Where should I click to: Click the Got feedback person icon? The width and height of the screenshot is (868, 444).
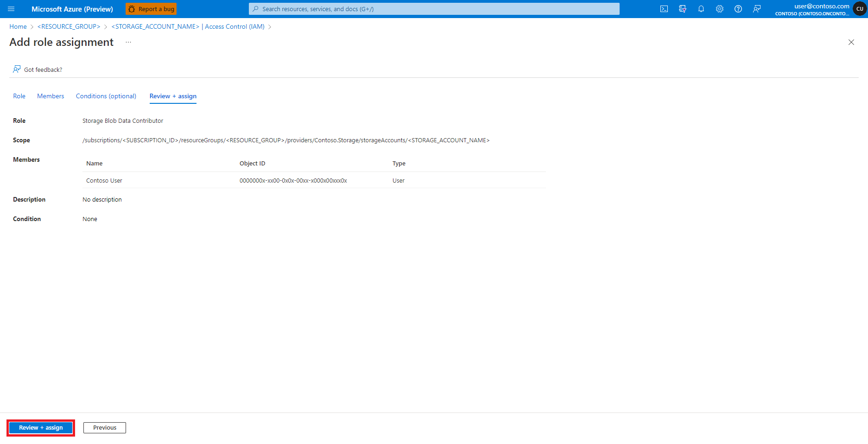tap(17, 69)
